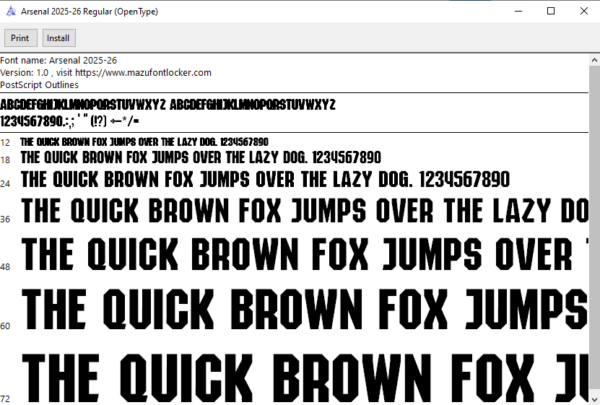600x405 pixels.
Task: Click the 60 point pangram sample
Action: [x=305, y=309]
